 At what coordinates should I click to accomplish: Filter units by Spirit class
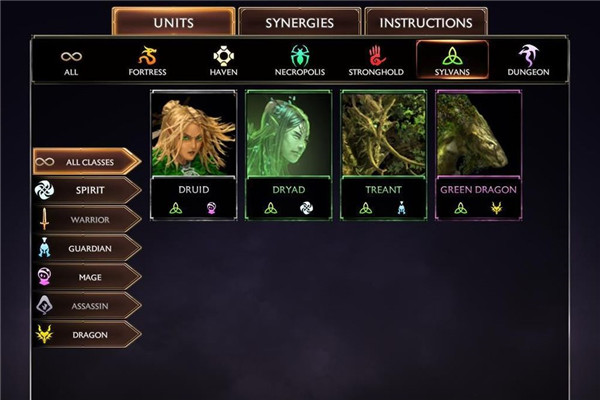(x=87, y=190)
